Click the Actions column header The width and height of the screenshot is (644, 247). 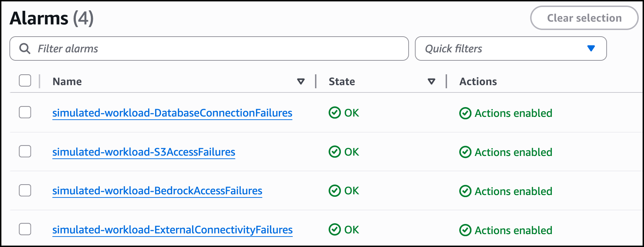478,82
